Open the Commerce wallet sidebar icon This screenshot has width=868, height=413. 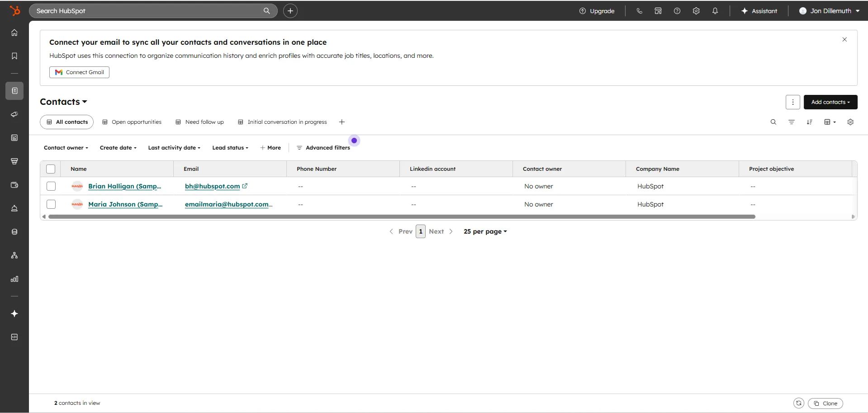pyautogui.click(x=14, y=185)
